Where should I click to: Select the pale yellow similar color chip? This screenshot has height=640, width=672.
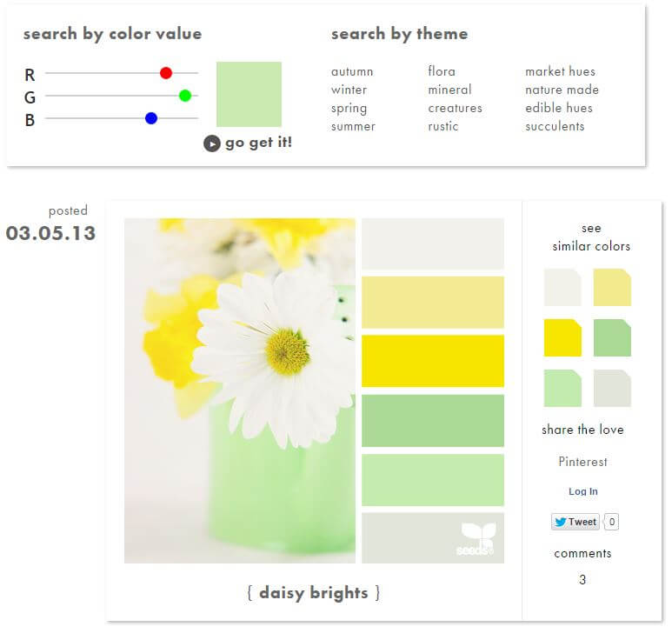click(x=612, y=288)
